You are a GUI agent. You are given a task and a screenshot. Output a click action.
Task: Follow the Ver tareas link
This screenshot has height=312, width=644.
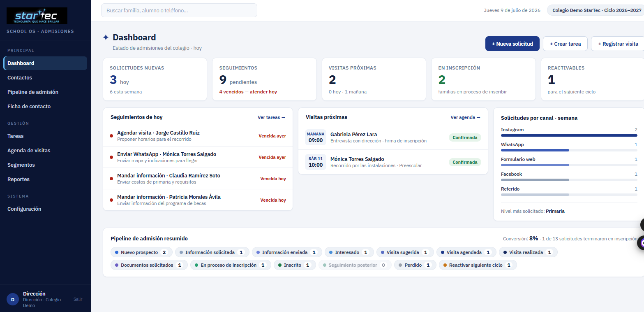click(x=272, y=117)
